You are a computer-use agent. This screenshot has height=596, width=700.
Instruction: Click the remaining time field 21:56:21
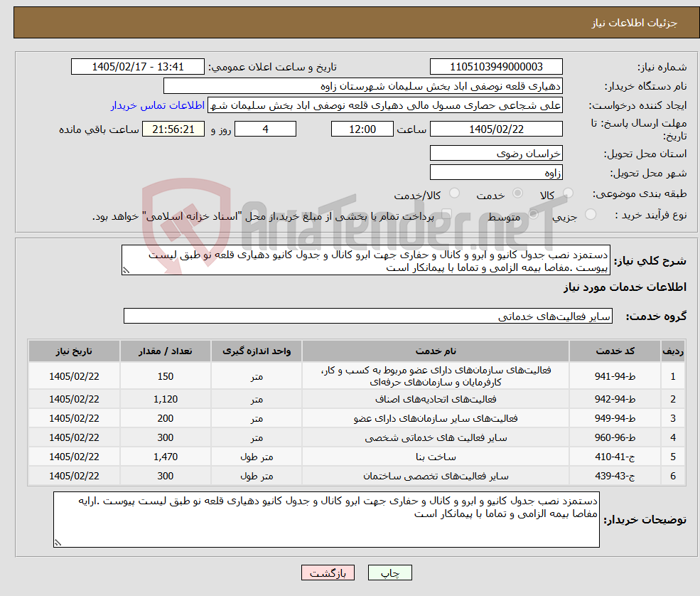[173, 129]
